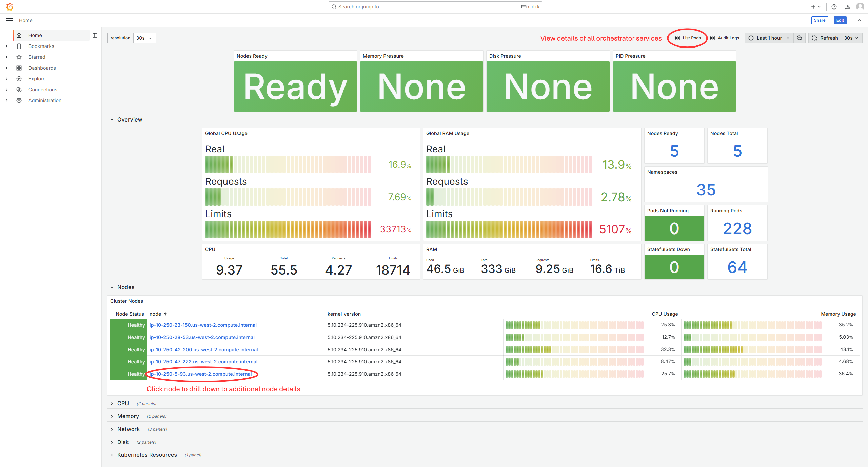868x467 pixels.
Task: Select Dashboards in the sidebar
Action: point(42,68)
